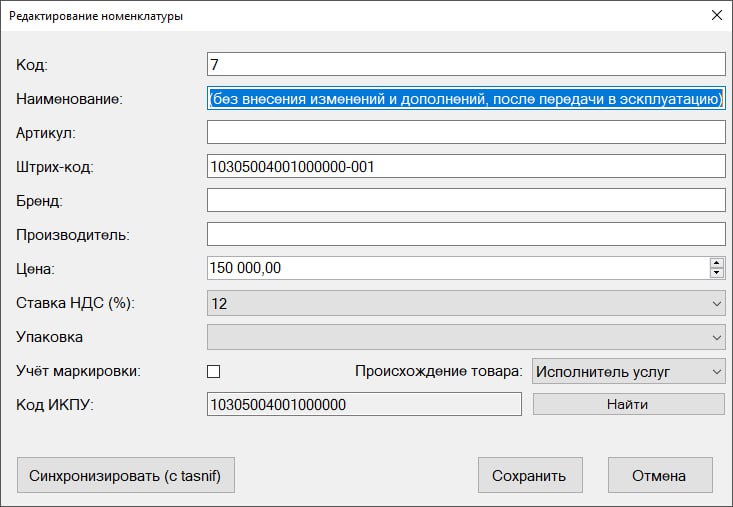This screenshot has height=507, width=733.
Task: Close the Редактирование номенклатуры dialog
Action: tap(715, 16)
